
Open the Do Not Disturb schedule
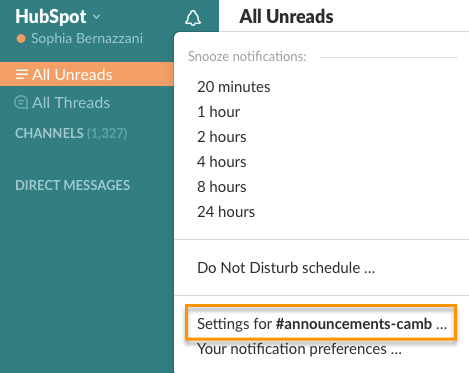(x=286, y=268)
